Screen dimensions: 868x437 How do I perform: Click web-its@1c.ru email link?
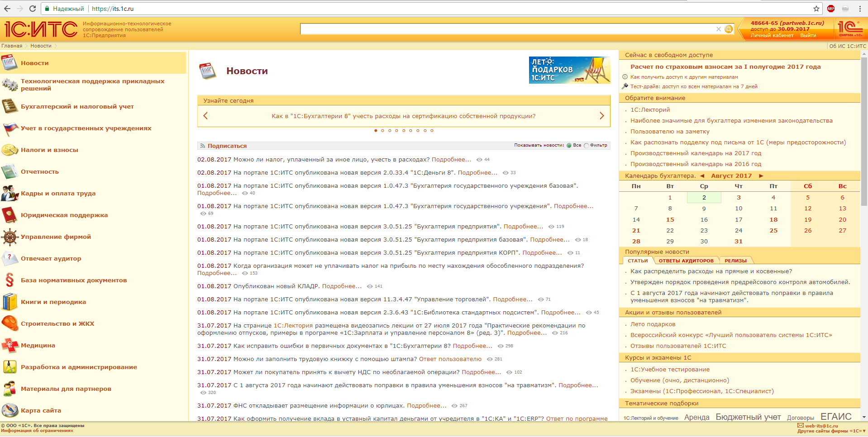(821, 426)
